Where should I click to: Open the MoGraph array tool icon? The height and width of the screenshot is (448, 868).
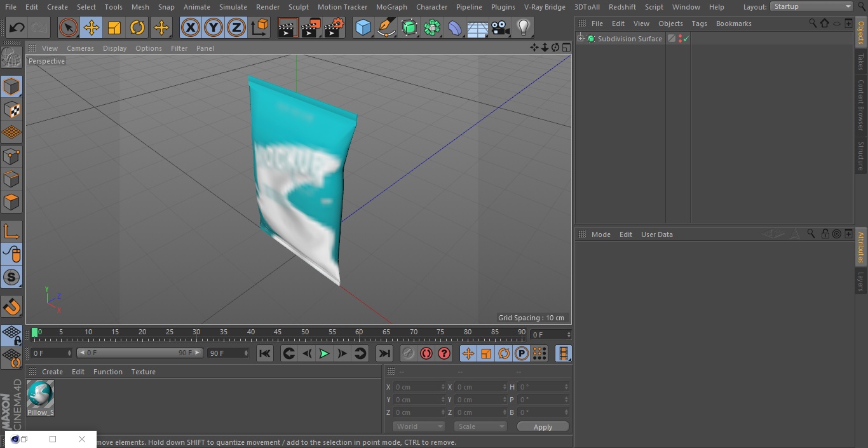coord(432,27)
